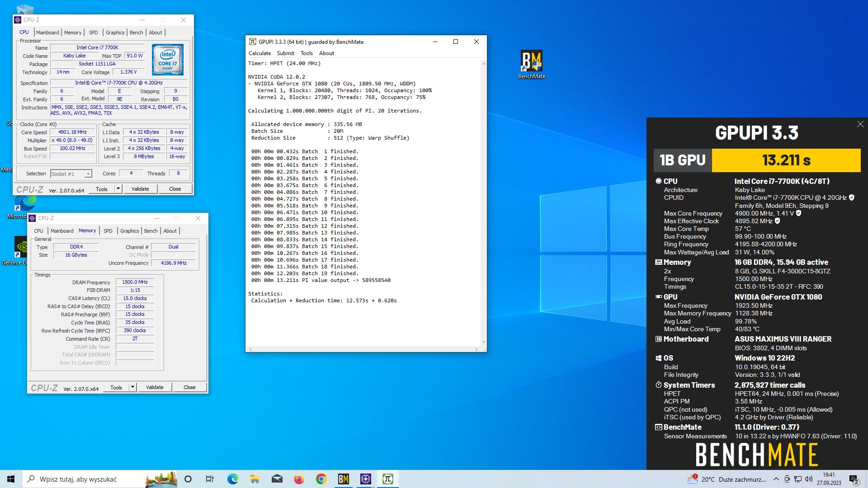Open Graphics tab in top CPU-Z window
This screenshot has height=488, width=868.
(115, 33)
